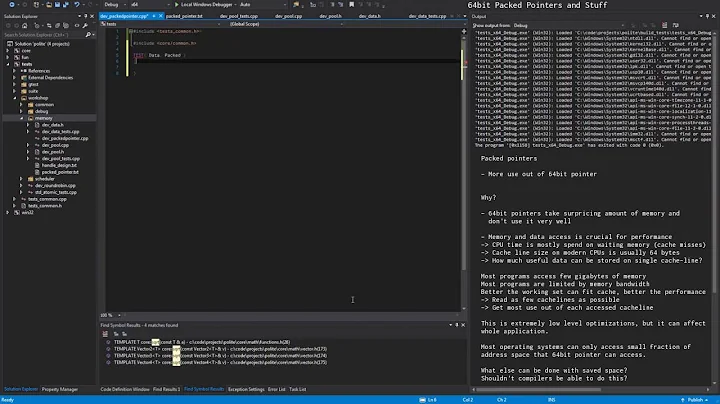Open the Code Definition Window tab
Viewport: 720px width, 404px height.
click(125, 389)
